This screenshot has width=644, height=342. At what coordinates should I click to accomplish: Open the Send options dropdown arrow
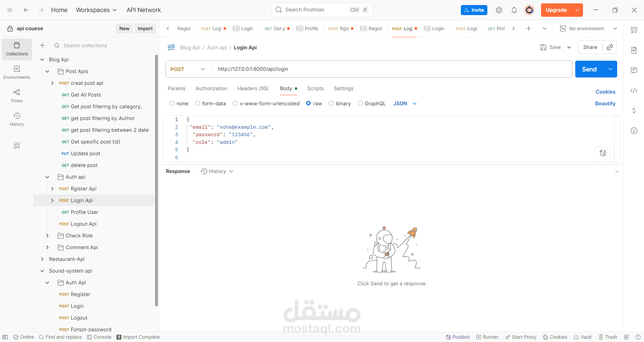(x=610, y=69)
